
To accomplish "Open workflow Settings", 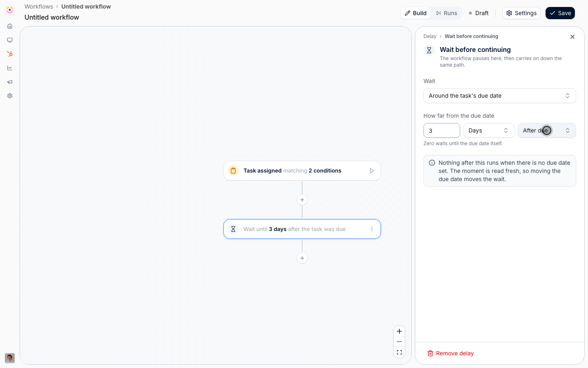I will click(521, 13).
